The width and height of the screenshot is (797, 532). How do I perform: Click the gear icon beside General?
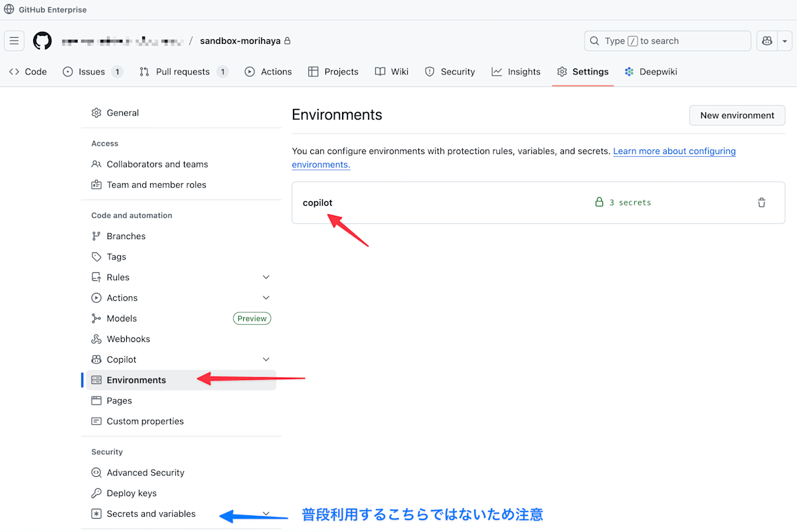[x=96, y=113]
